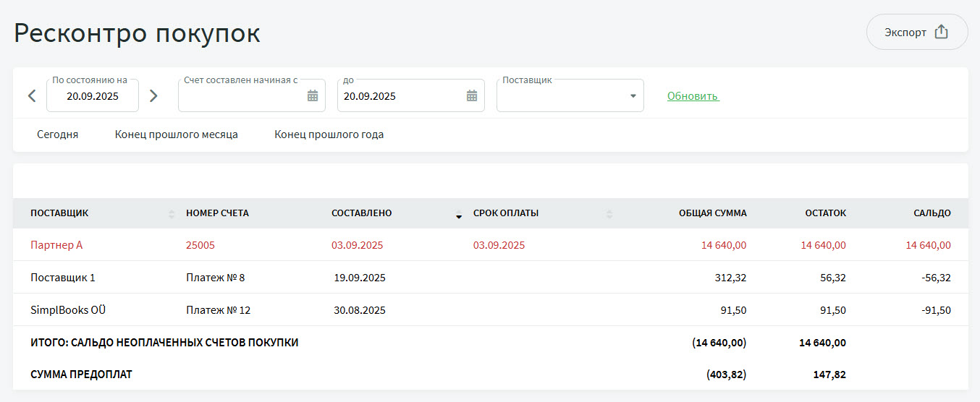Click the Export button
This screenshot has height=402, width=980.
[916, 32]
